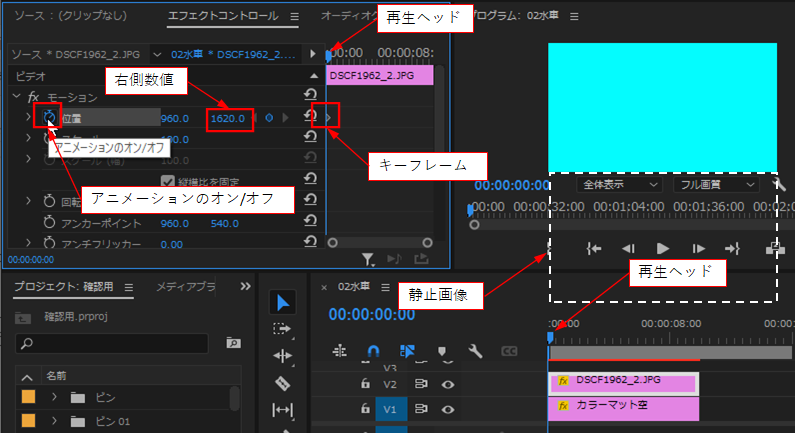Edit the Position value 1620.0

[228, 118]
